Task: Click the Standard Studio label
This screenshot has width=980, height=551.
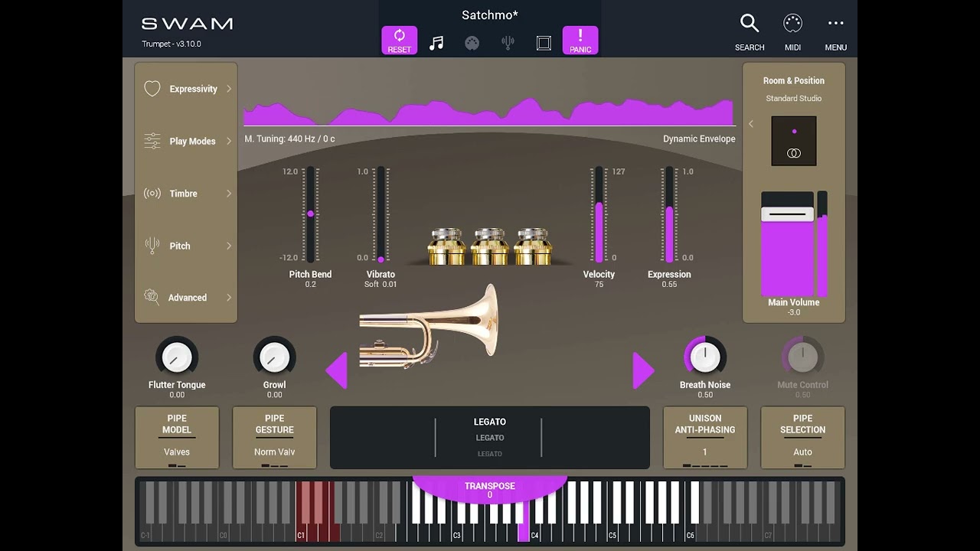Action: click(794, 98)
